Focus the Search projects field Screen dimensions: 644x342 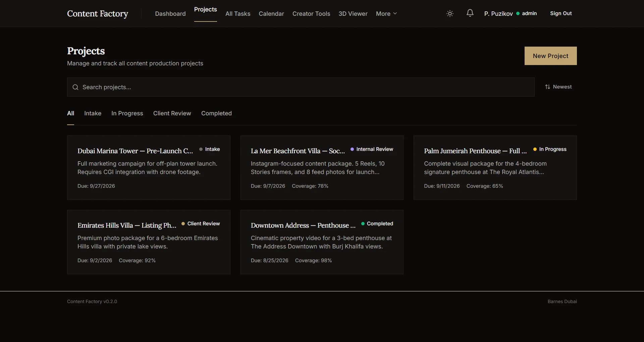[x=301, y=87]
